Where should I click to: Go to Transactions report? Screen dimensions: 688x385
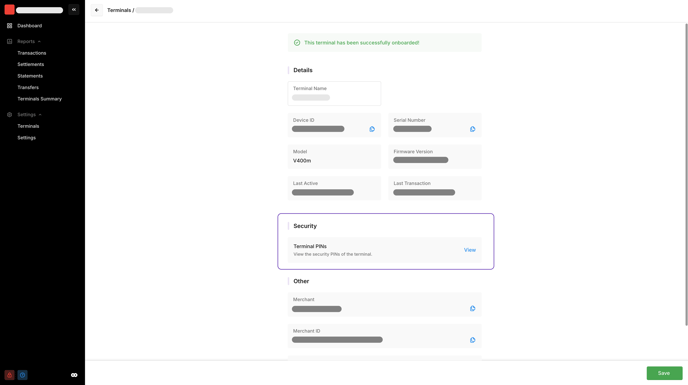32,53
